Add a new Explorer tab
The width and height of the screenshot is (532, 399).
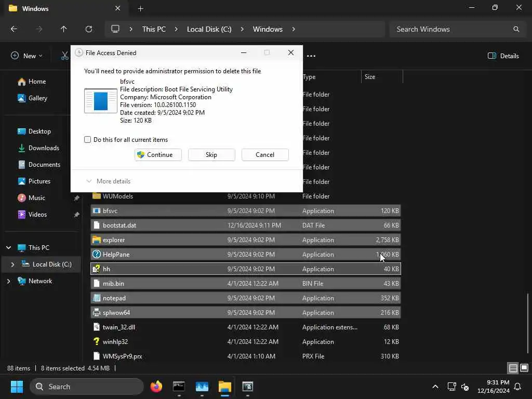tap(140, 9)
